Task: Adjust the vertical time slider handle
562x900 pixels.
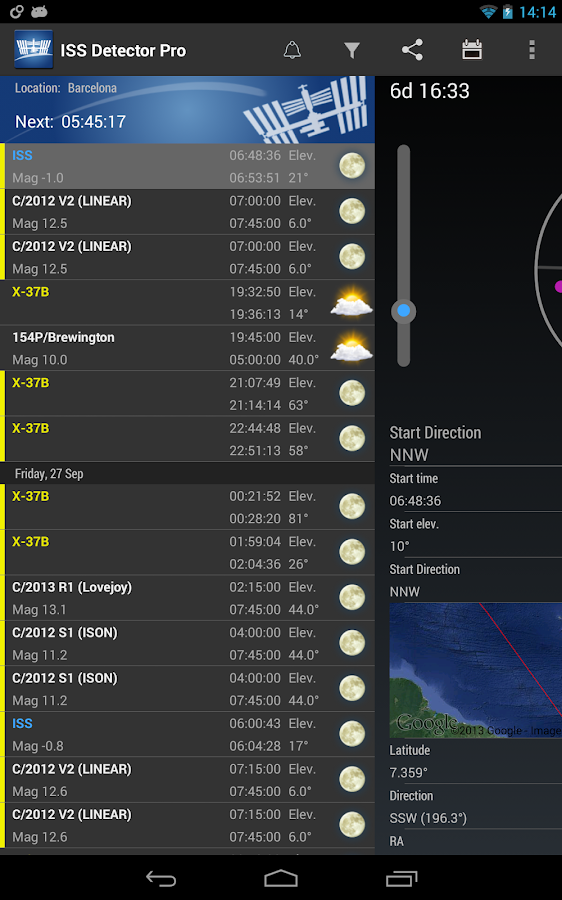Action: tap(404, 311)
